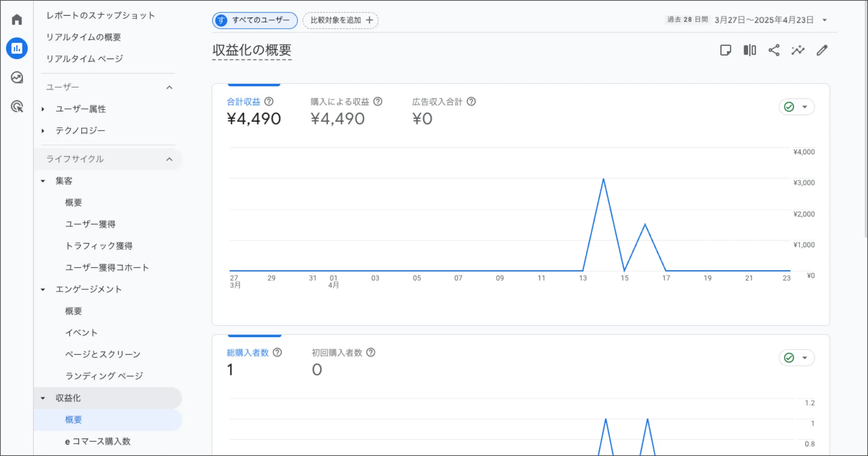
Task: Open 概要 under エンゲージメント
Action: pos(73,311)
